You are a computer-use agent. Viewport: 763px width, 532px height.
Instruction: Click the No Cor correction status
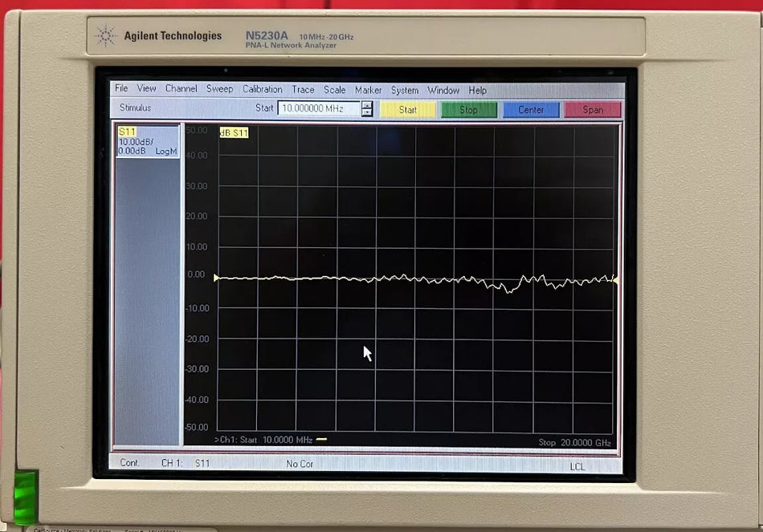click(299, 463)
